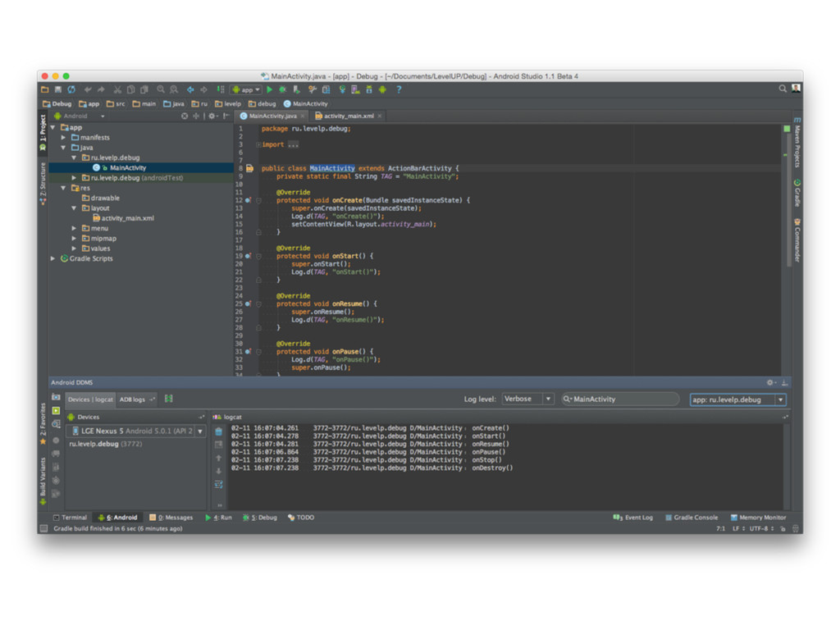Synchronize project with the blue refresh icon

(x=71, y=89)
